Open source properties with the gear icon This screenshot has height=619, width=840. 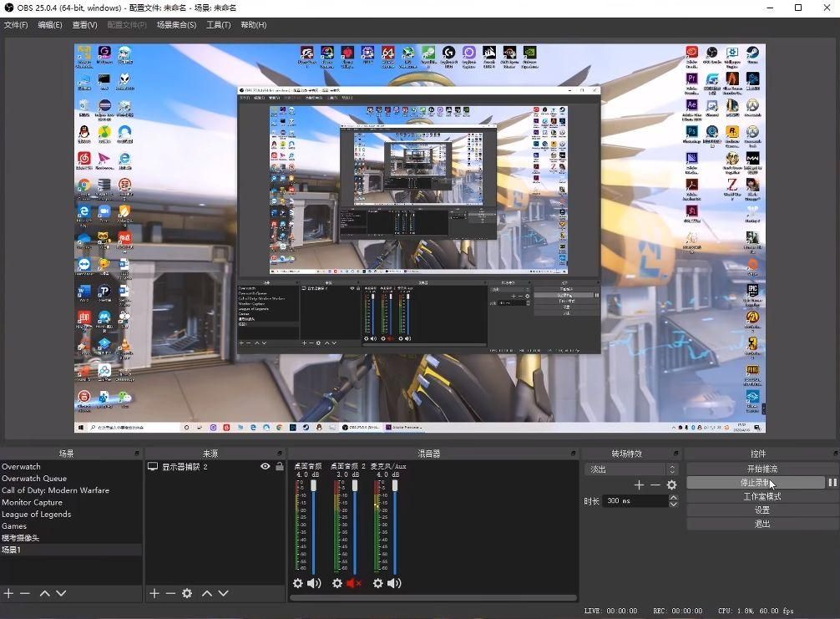tap(187, 593)
